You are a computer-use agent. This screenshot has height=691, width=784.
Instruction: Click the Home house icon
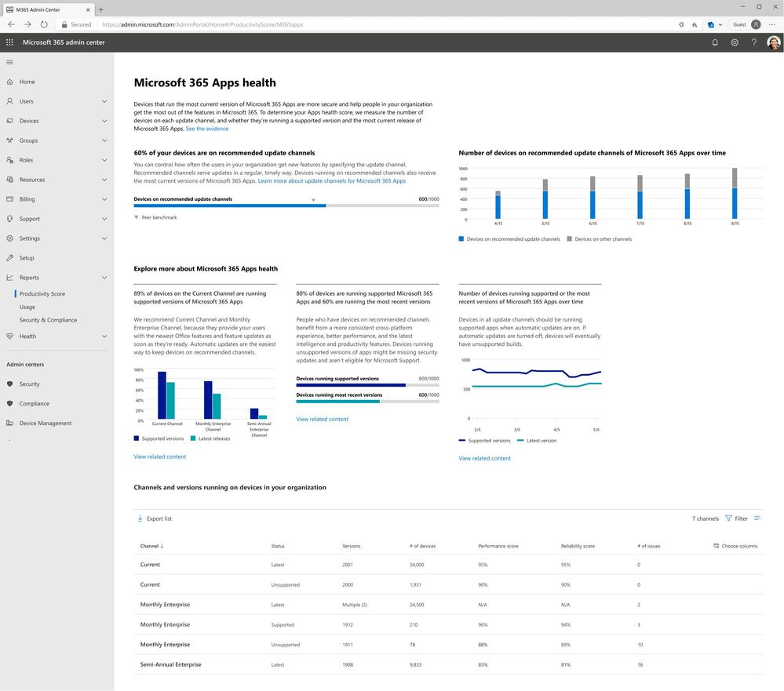pyautogui.click(x=9, y=82)
